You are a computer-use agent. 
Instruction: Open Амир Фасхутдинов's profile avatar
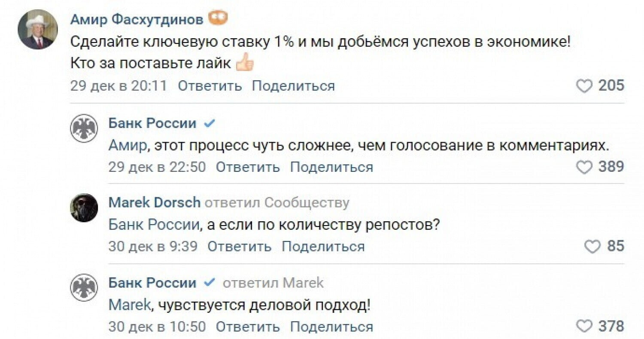pos(37,29)
